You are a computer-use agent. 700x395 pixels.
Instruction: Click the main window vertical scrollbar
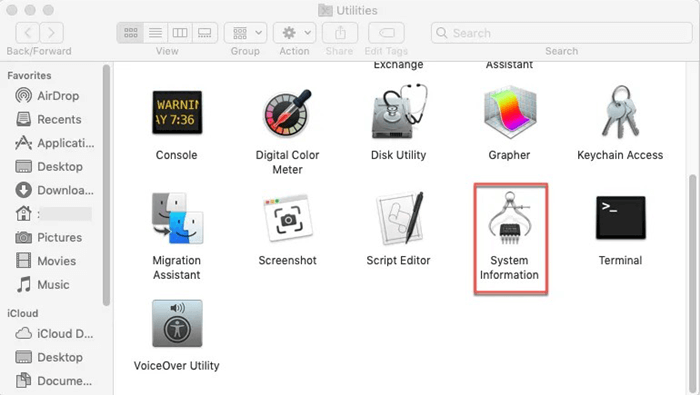pos(692,284)
